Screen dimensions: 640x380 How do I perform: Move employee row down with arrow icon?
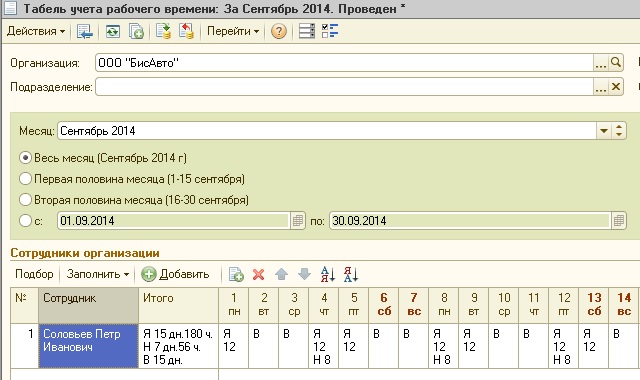(304, 274)
